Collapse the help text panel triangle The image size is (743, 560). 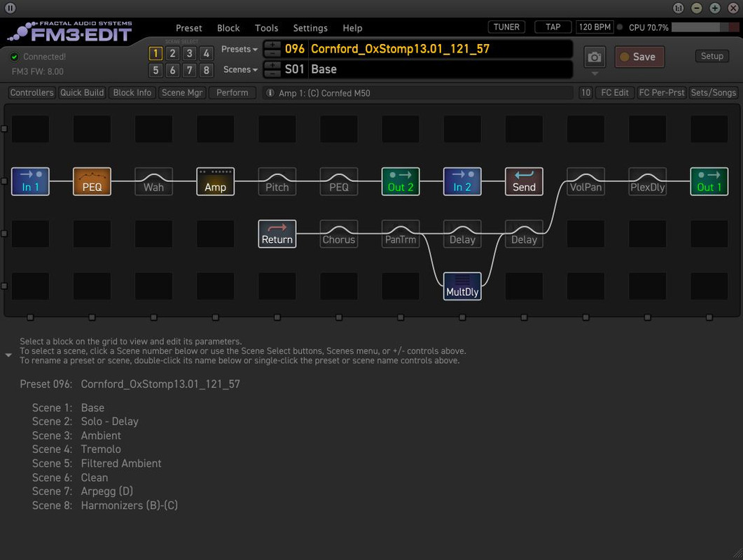[8, 355]
